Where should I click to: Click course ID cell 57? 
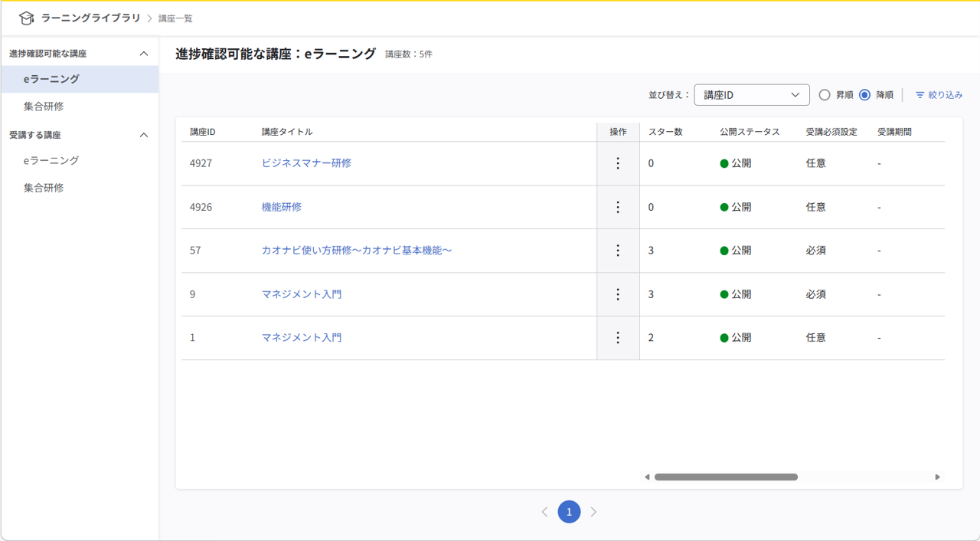point(195,251)
